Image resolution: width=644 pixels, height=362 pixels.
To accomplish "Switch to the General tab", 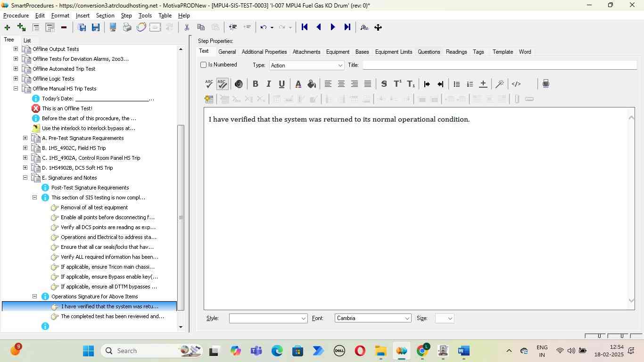I will coord(227,52).
